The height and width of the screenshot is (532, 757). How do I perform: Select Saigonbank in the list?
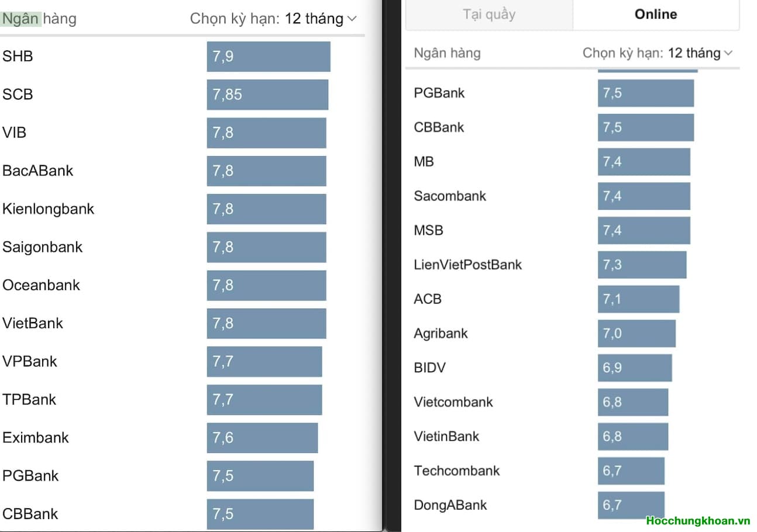43,247
